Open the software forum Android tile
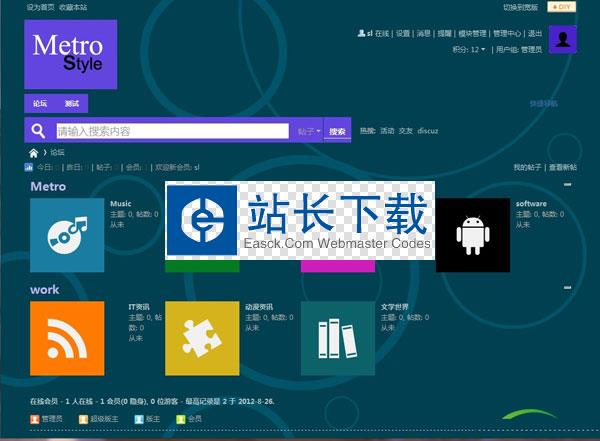The image size is (600, 441). point(472,235)
